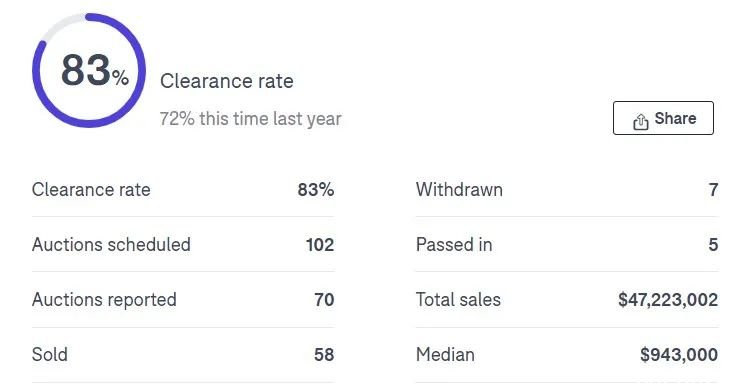747x391 pixels.
Task: Click the large 83% figure in circle
Action: point(95,70)
